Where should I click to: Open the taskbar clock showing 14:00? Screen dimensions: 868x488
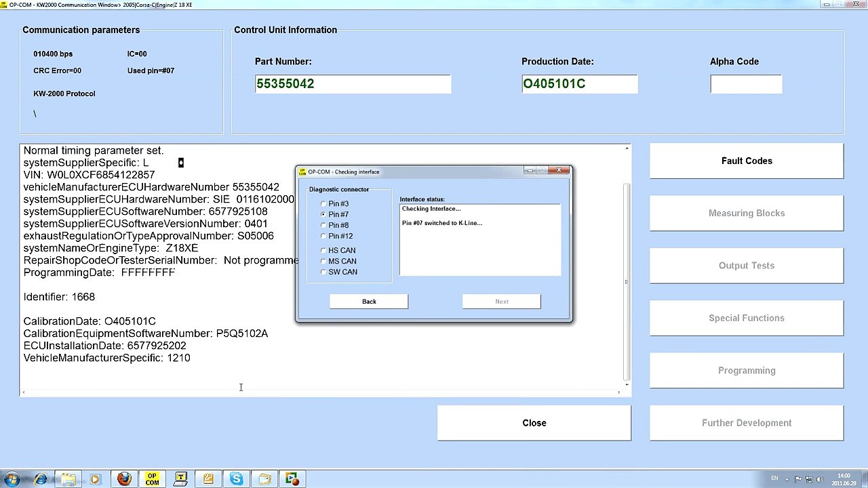pyautogui.click(x=844, y=479)
